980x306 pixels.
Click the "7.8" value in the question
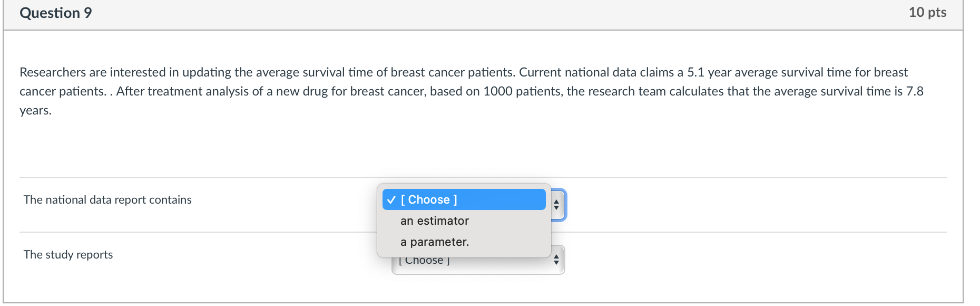coord(914,91)
